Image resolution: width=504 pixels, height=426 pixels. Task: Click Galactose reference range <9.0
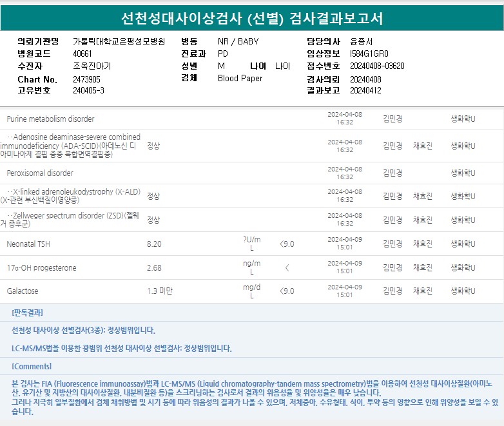point(287,291)
